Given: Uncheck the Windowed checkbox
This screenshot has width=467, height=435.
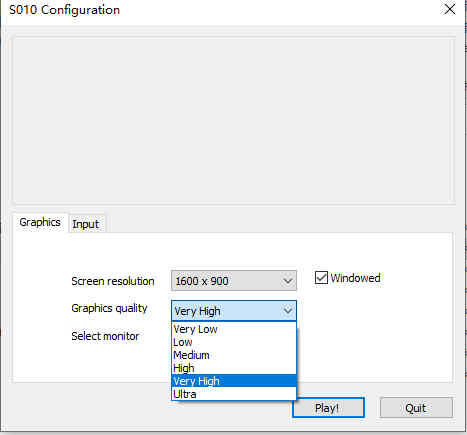Looking at the screenshot, I should (321, 278).
